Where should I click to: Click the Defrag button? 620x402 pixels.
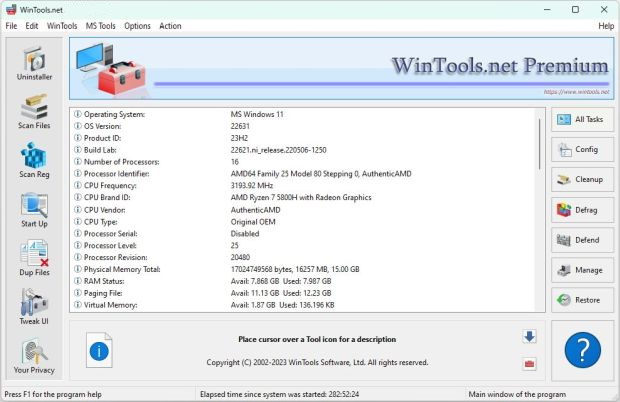582,210
